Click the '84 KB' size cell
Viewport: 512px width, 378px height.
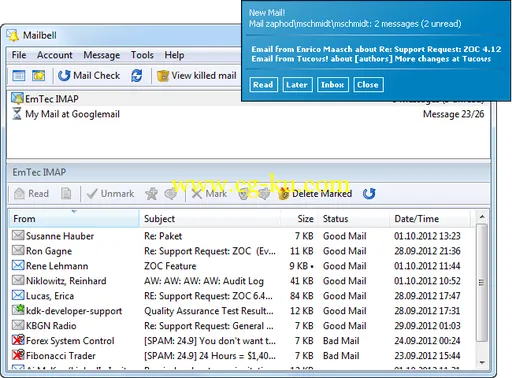(x=302, y=296)
